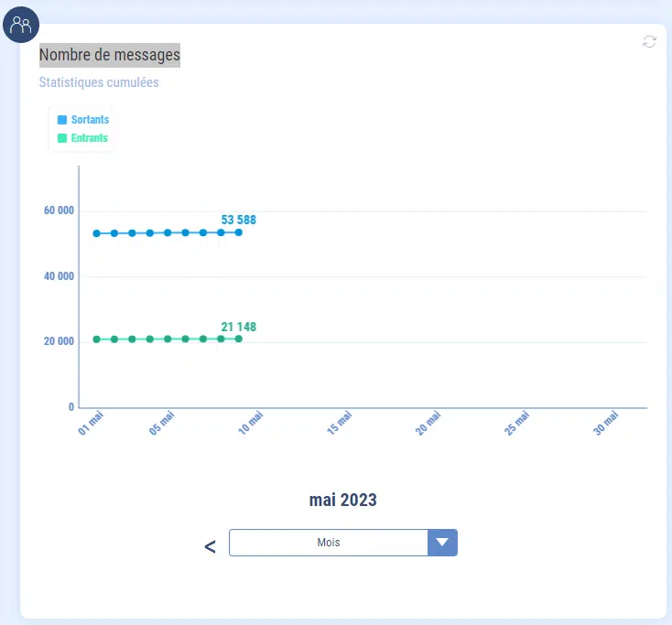Go to previous month with the < arrow

pos(210,546)
